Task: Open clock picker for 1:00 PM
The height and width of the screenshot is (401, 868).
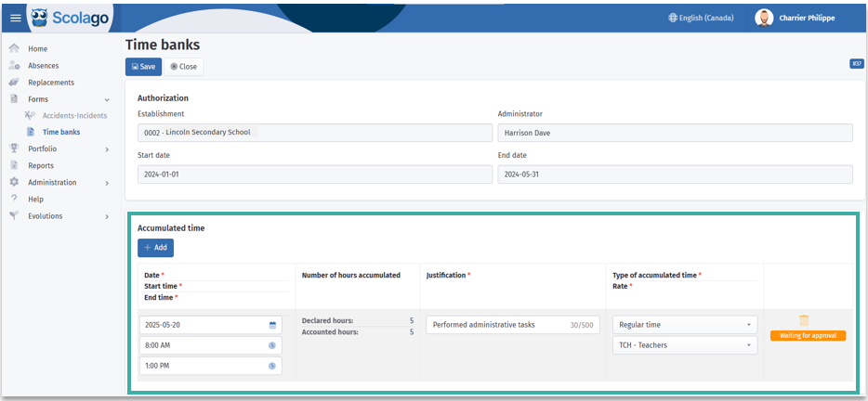Action: click(x=272, y=366)
